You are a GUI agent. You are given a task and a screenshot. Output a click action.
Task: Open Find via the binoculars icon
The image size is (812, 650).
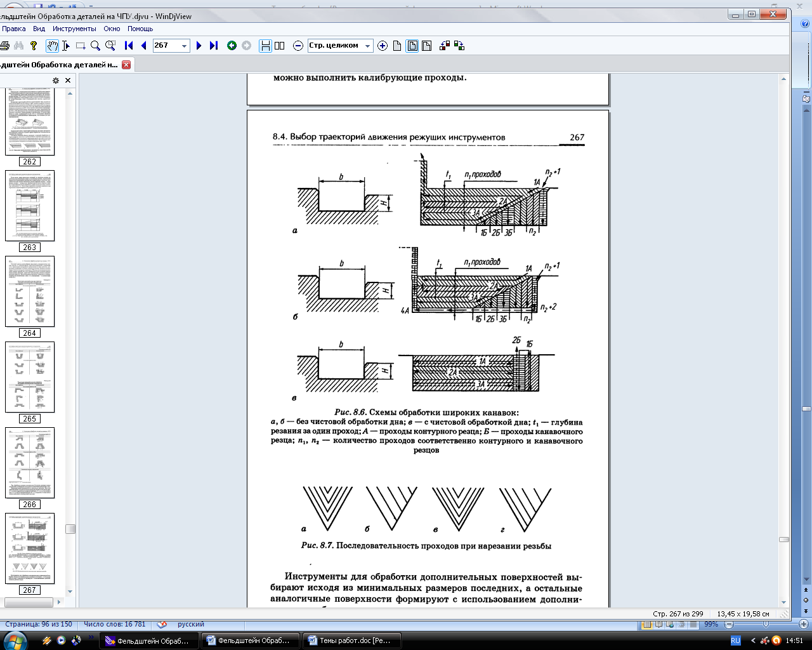[x=19, y=46]
